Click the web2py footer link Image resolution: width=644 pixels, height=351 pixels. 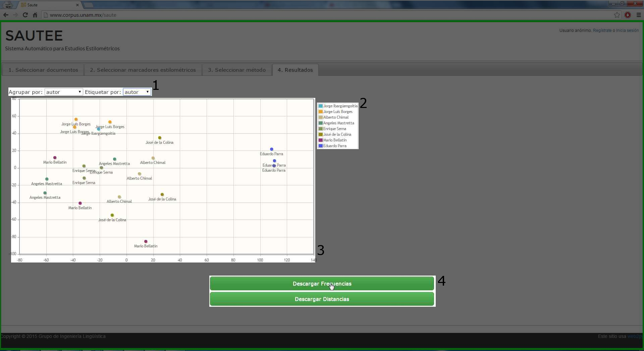coord(635,336)
